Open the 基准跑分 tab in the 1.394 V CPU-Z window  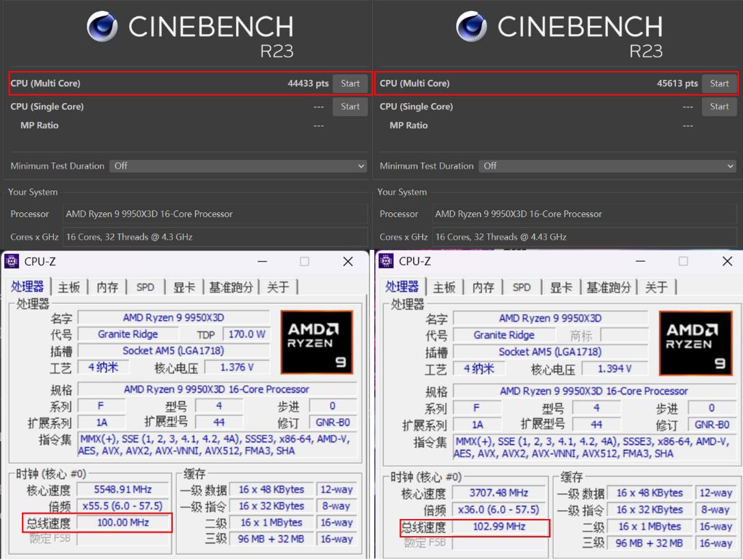click(608, 287)
